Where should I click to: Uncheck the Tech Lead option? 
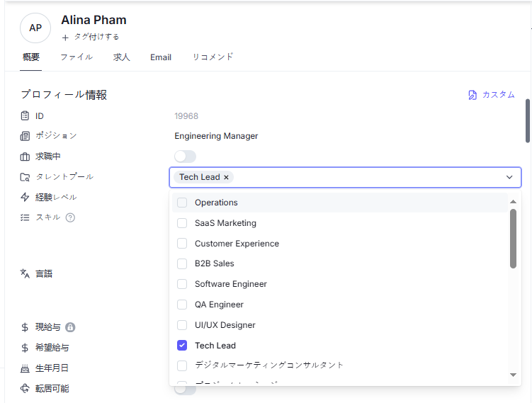(x=182, y=346)
